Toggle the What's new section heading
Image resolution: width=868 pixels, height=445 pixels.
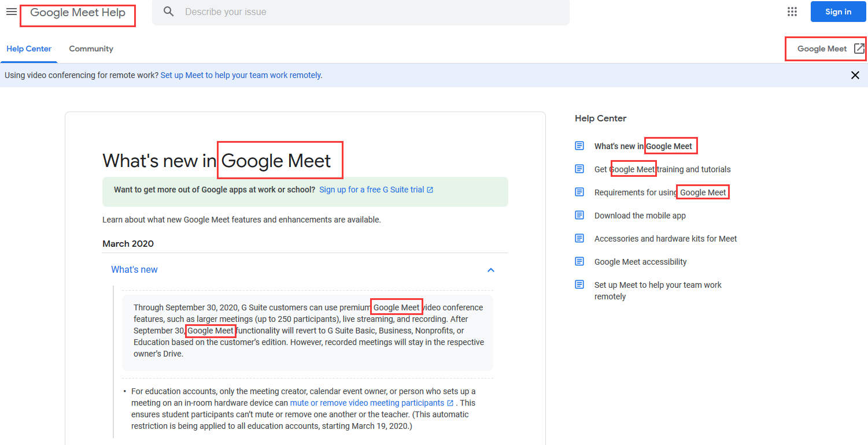[134, 269]
